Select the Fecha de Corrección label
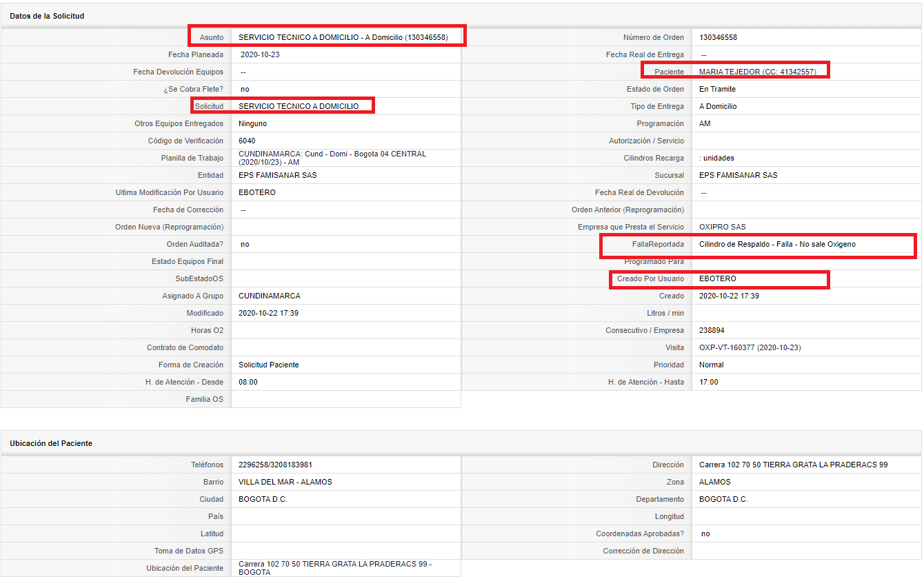Image resolution: width=924 pixels, height=579 pixels. [188, 210]
